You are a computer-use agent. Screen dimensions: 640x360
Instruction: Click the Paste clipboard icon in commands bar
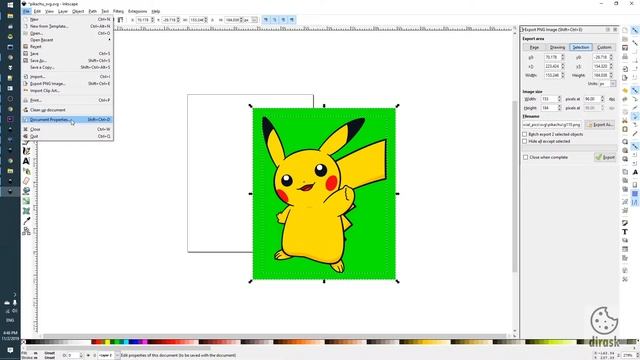(x=625, y=129)
